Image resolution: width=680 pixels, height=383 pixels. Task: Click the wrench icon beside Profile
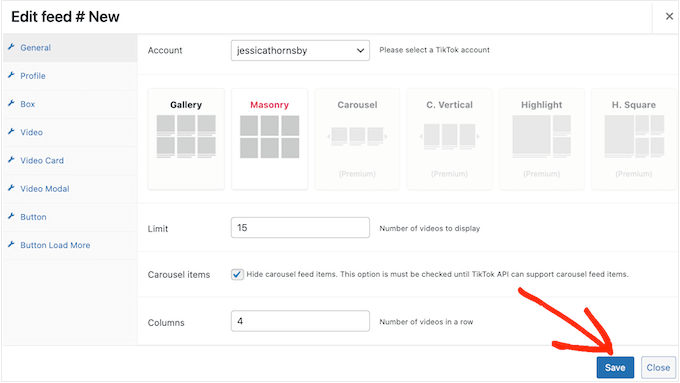pyautogui.click(x=11, y=75)
